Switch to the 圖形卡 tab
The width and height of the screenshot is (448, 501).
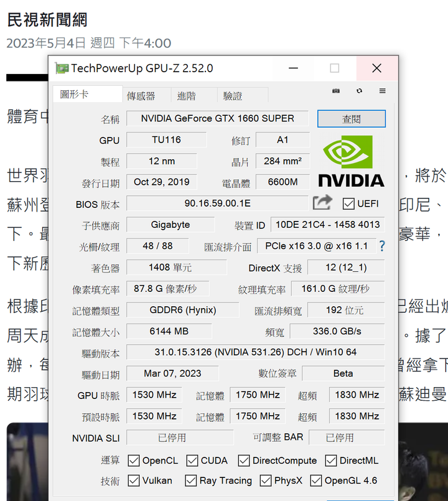click(88, 94)
